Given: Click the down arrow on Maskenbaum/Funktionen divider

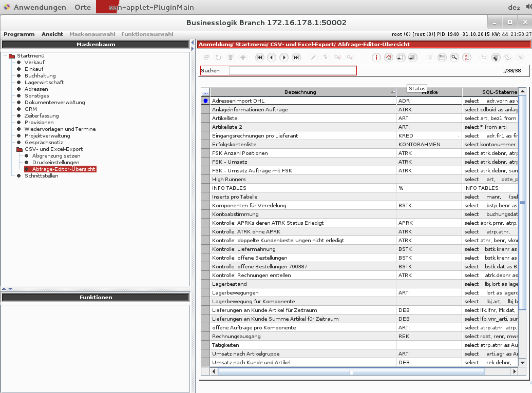Looking at the screenshot, I should 10,289.
